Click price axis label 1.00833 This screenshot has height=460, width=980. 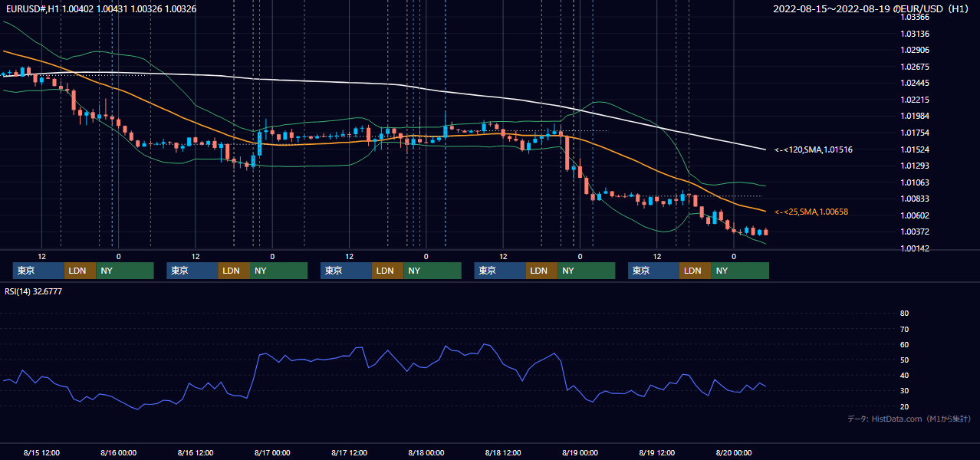click(x=915, y=199)
